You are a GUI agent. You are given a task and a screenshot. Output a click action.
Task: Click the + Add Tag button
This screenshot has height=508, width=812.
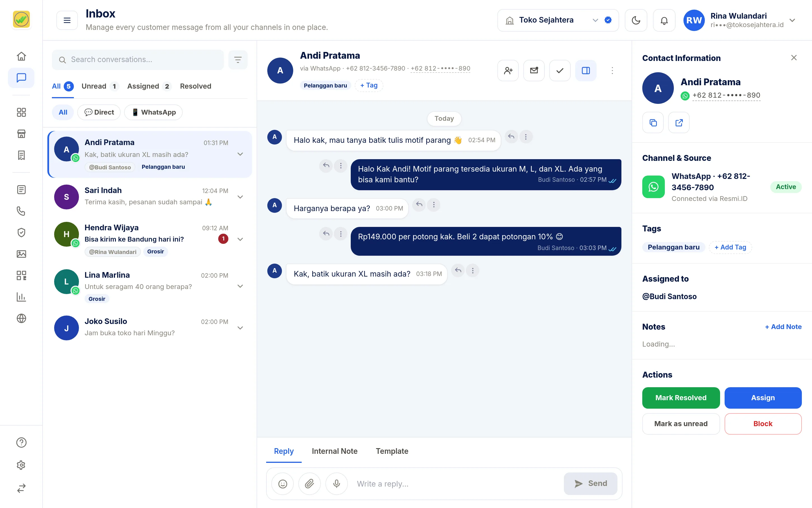click(x=730, y=247)
